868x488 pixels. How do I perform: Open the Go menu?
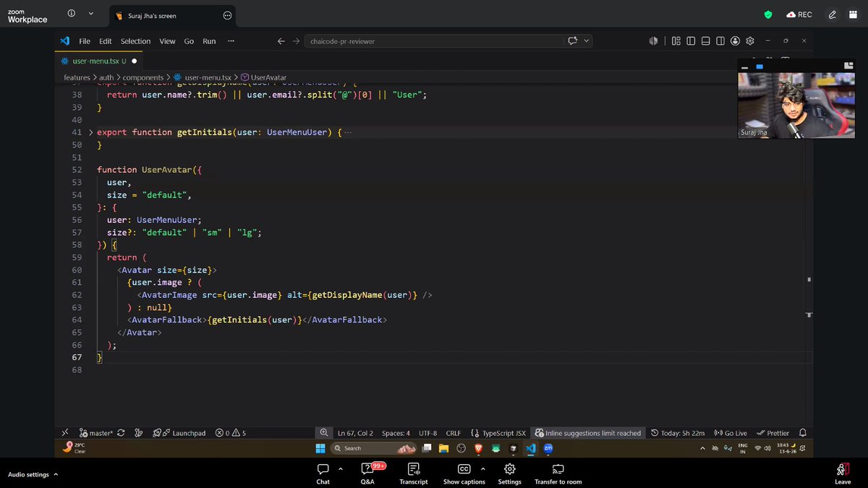(x=189, y=41)
